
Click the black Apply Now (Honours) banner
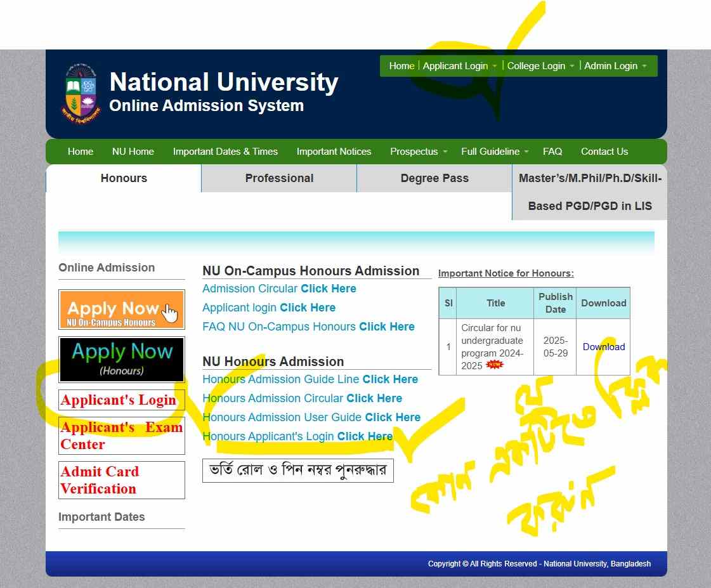[x=122, y=360]
